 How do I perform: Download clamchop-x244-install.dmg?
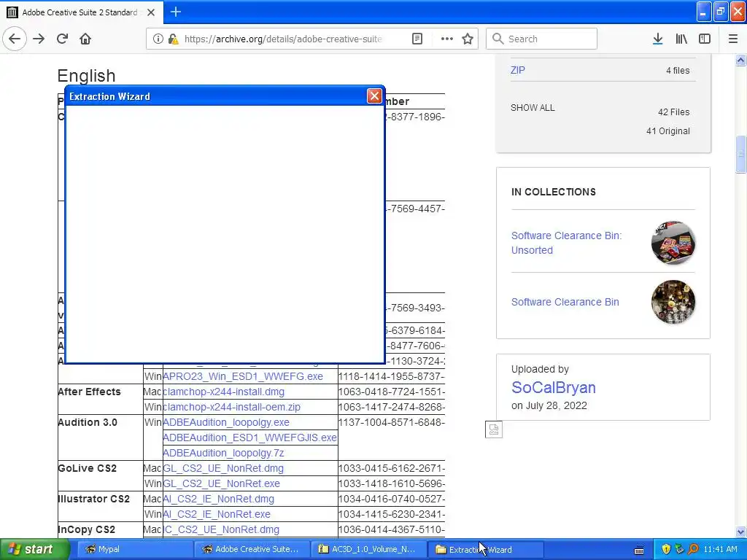click(x=223, y=392)
